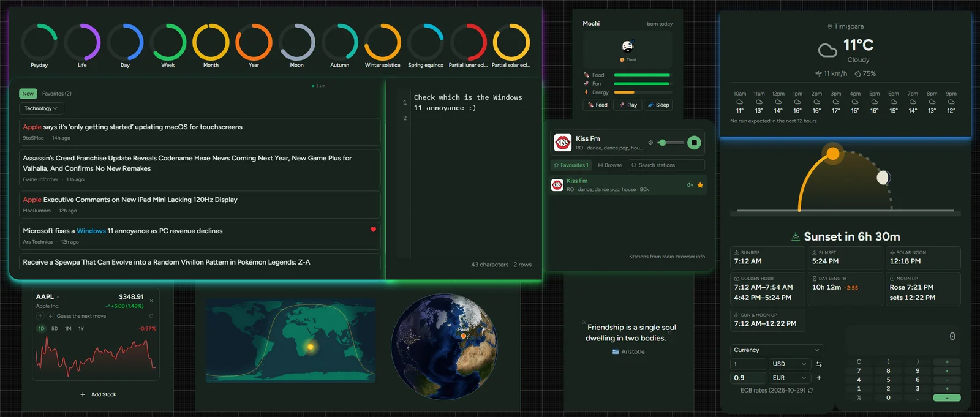980x417 pixels.
Task: Play with Mochi
Action: coord(628,105)
